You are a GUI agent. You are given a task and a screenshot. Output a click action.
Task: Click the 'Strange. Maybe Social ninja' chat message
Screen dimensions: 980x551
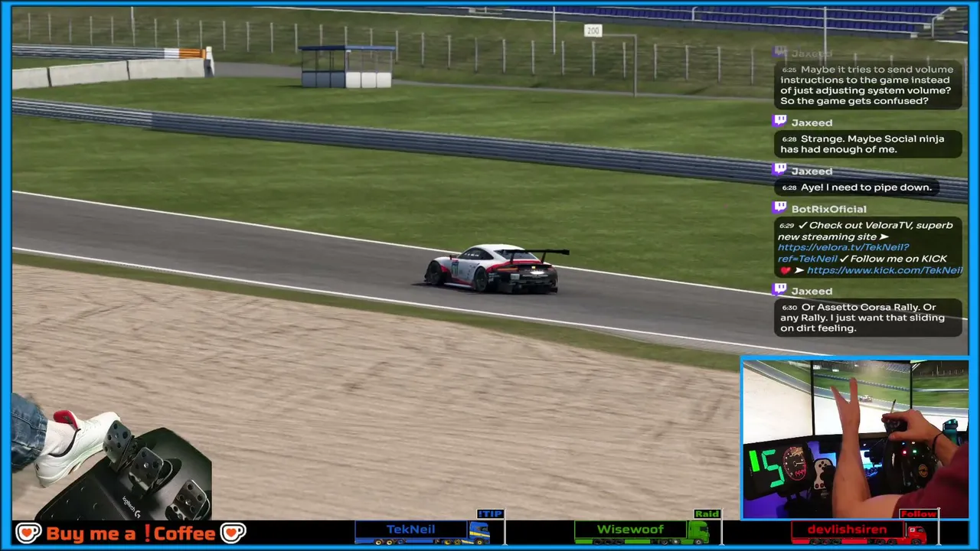868,144
